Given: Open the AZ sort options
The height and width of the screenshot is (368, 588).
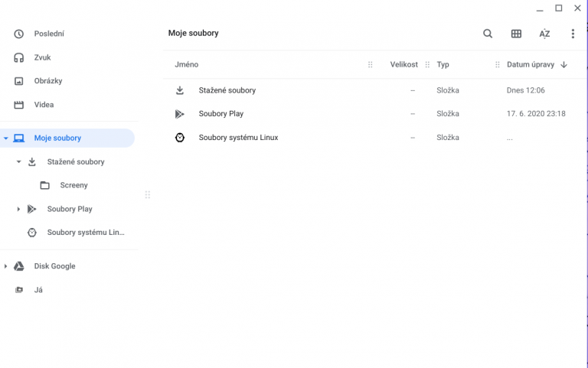Looking at the screenshot, I should (x=544, y=34).
